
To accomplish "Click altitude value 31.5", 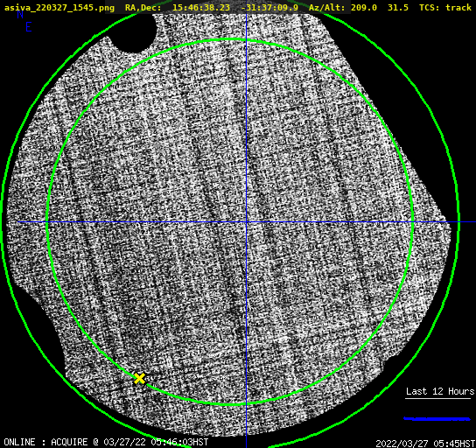I will [x=397, y=7].
